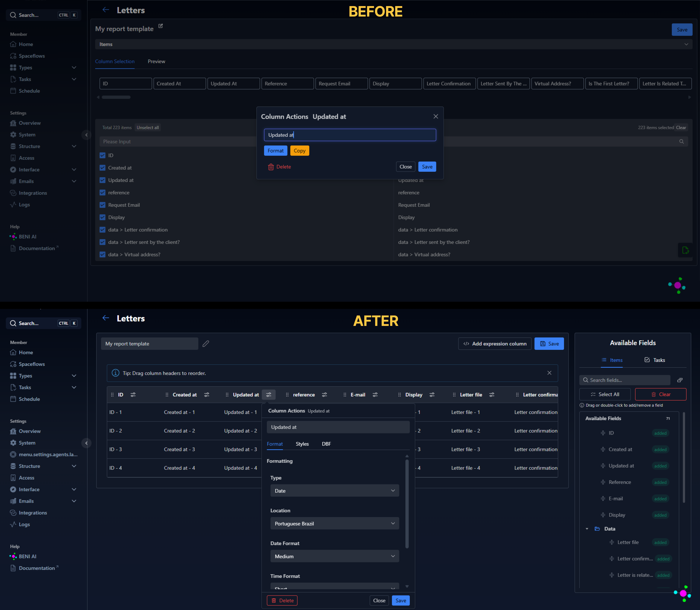Uncheck data > Virtual address? checkbox
Image resolution: width=700 pixels, height=610 pixels.
[103, 255]
